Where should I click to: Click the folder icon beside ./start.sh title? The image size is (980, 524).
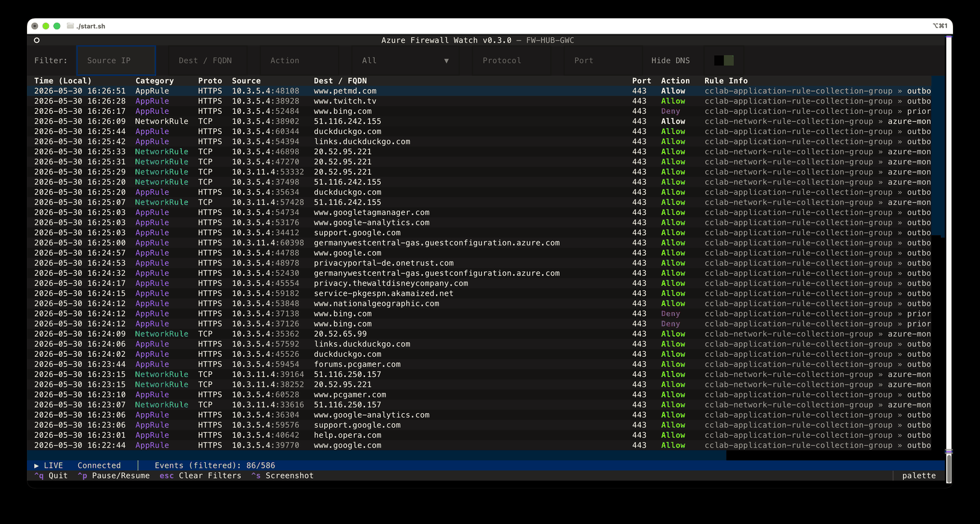pos(70,26)
